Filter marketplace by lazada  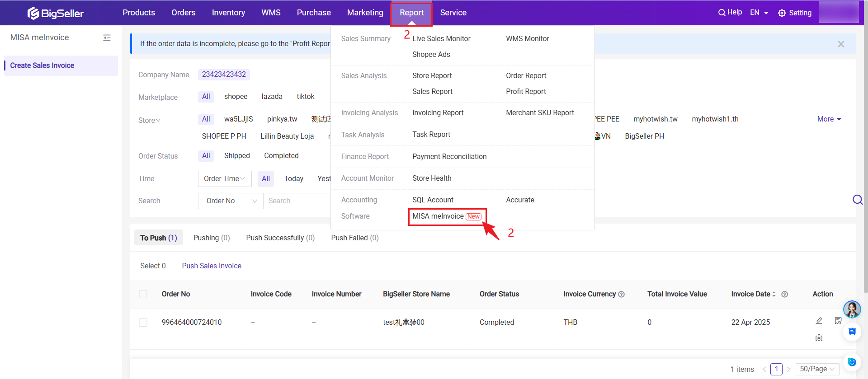272,97
